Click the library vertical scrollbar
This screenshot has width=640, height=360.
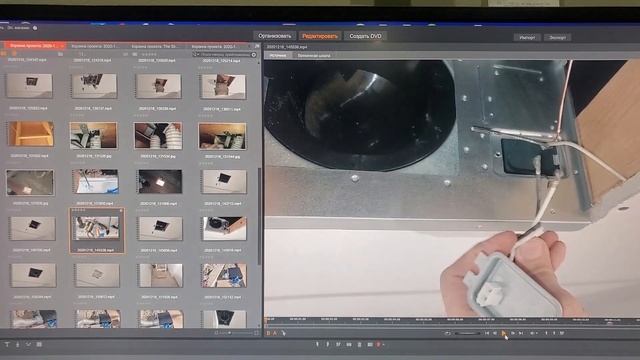coord(259,216)
